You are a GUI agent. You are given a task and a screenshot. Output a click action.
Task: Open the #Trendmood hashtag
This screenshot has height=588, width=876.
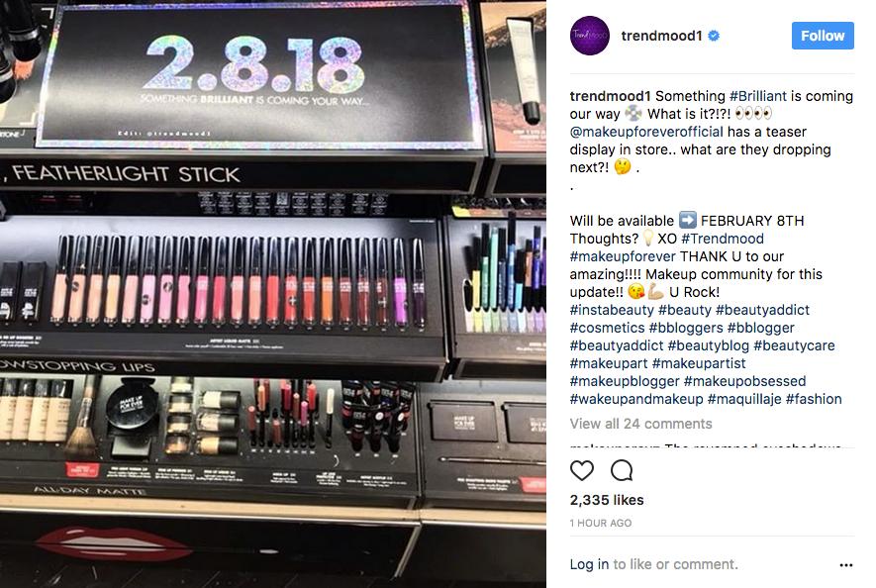coord(723,239)
